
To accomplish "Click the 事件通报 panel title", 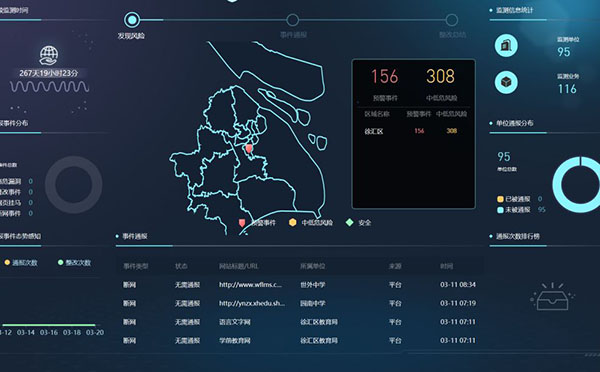I will (135, 237).
